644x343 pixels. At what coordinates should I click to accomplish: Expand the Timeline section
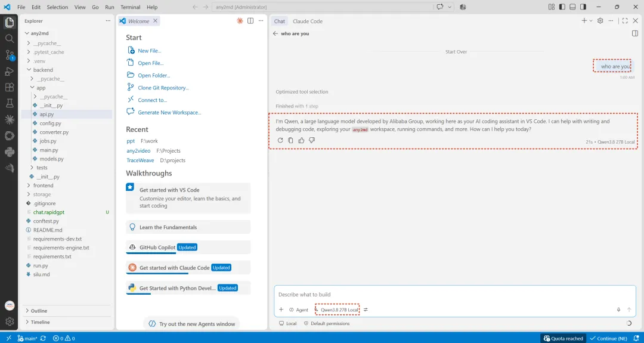coord(67,322)
